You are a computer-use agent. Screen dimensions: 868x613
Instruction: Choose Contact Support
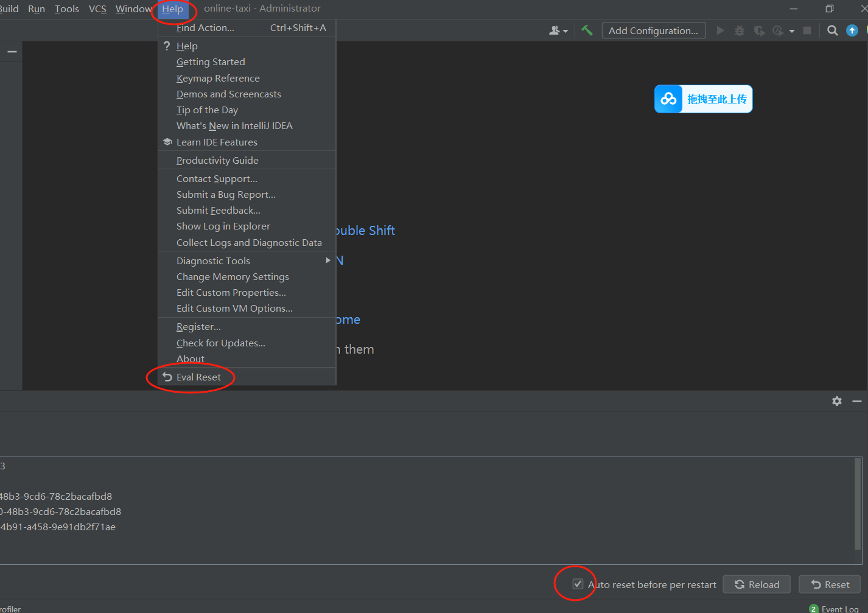coord(247,178)
